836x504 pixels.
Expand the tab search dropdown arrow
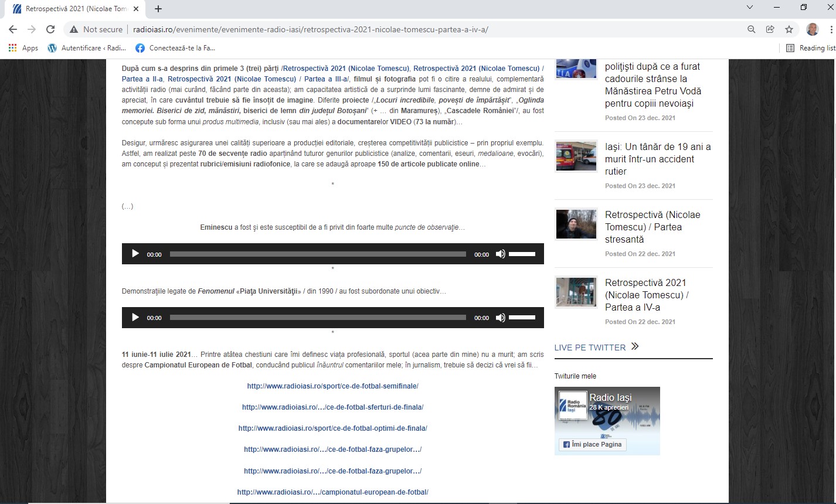point(750,8)
